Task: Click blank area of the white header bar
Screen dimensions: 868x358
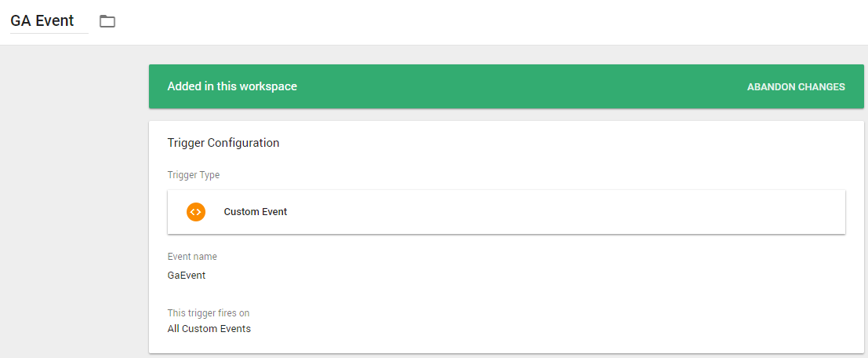Action: click(x=487, y=22)
